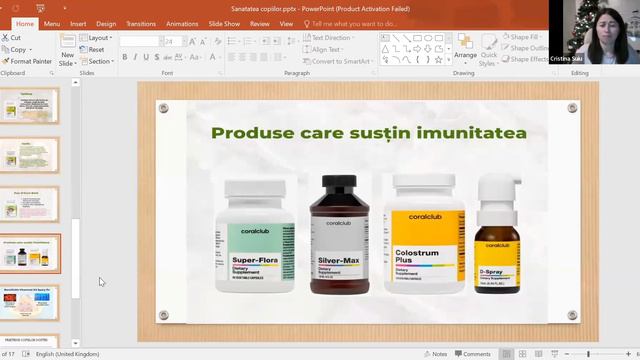The height and width of the screenshot is (360, 640).
Task: Click the spell-check icon in status bar
Action: pos(26,354)
